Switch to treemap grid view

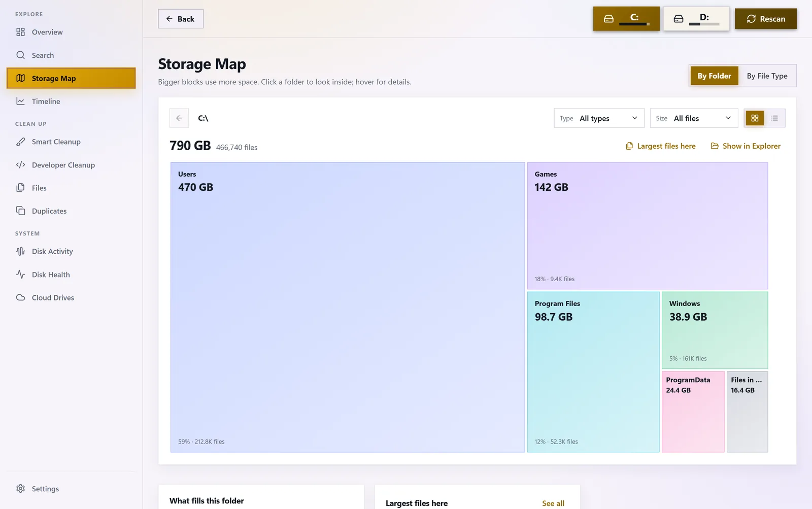point(755,118)
